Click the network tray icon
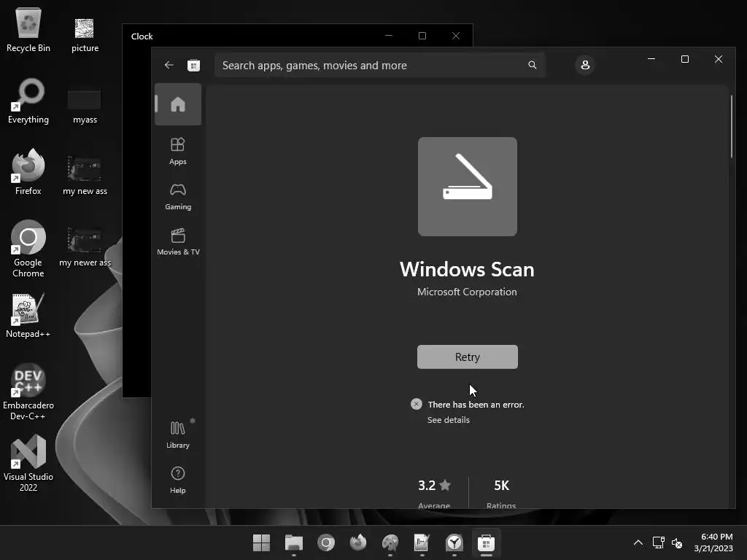 point(659,542)
